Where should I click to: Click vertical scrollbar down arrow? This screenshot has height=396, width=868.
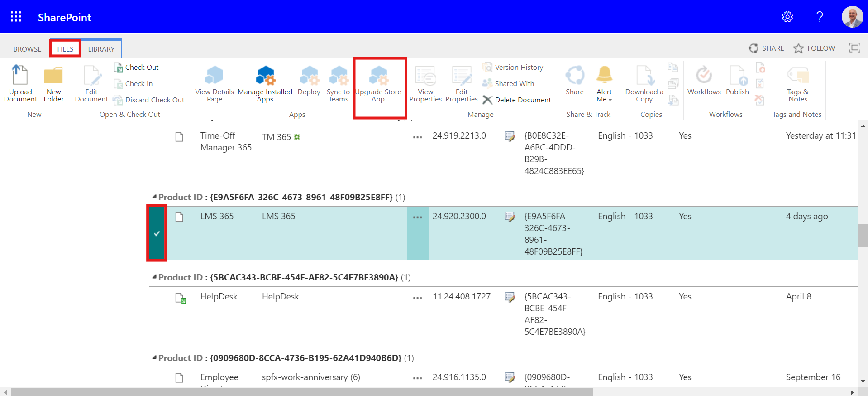(863, 381)
